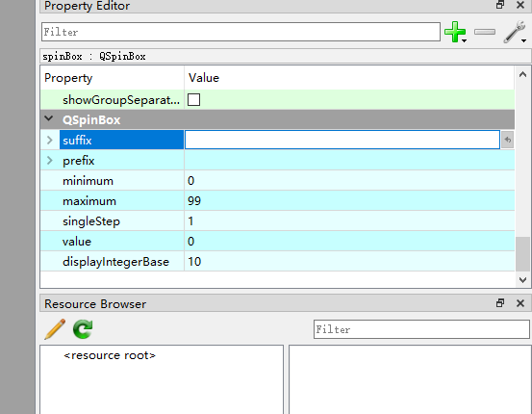Click the Property Editor filter field
This screenshot has height=414, width=532.
pyautogui.click(x=241, y=32)
